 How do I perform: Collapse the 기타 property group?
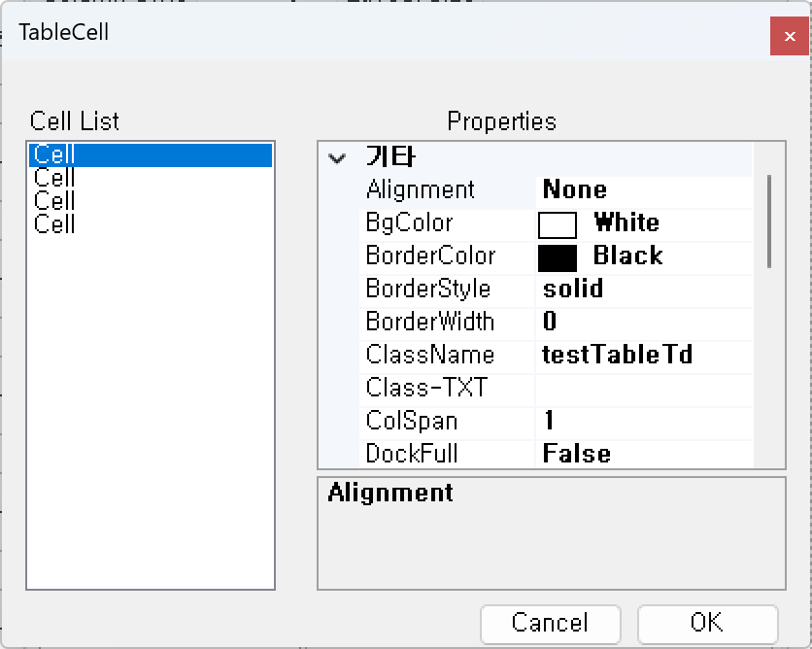pos(337,155)
